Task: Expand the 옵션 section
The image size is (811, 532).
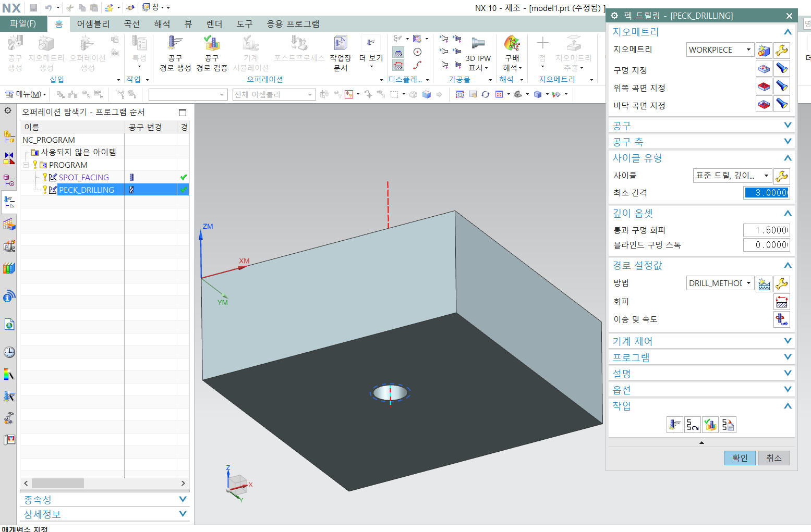Action: 788,390
